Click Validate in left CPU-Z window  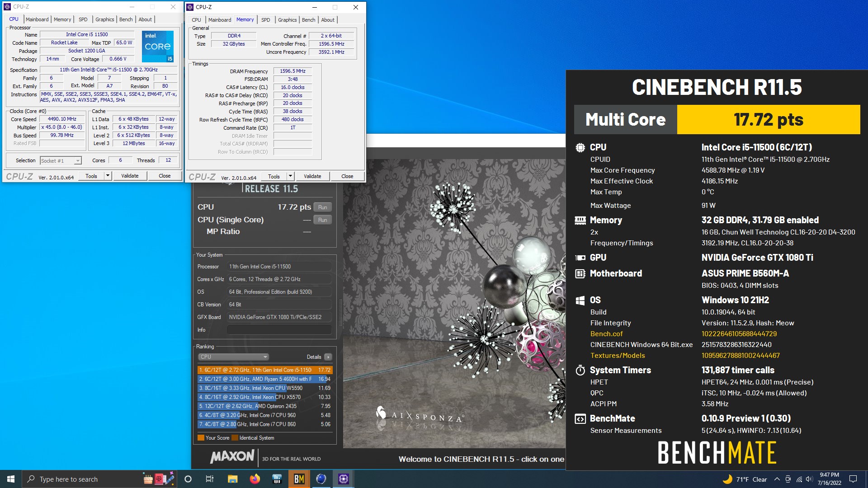130,176
